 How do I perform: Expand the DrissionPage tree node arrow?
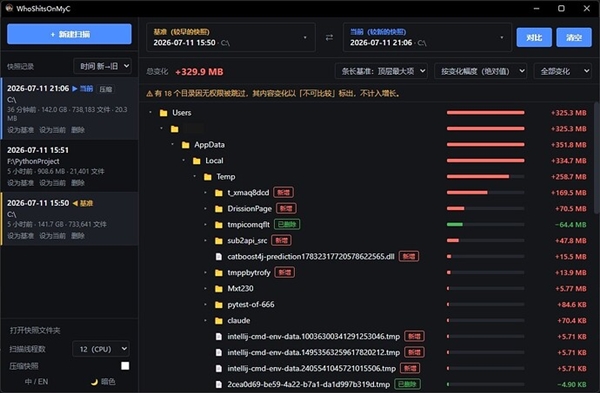click(x=205, y=209)
